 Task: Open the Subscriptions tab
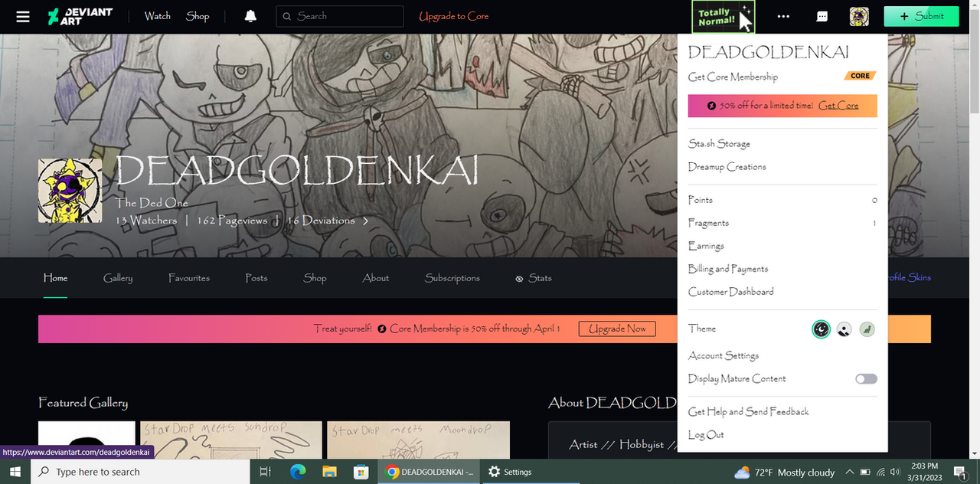tap(452, 278)
